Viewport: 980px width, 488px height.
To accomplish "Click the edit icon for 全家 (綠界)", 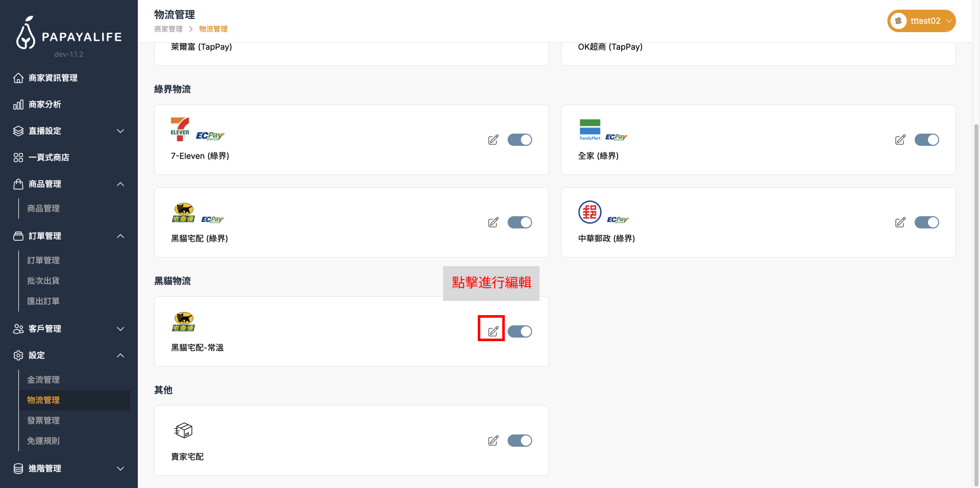I will pyautogui.click(x=900, y=140).
